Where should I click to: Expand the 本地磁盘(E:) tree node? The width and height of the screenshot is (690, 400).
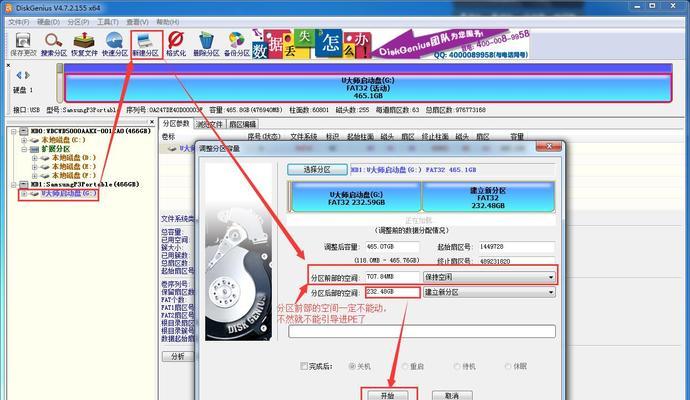35,167
